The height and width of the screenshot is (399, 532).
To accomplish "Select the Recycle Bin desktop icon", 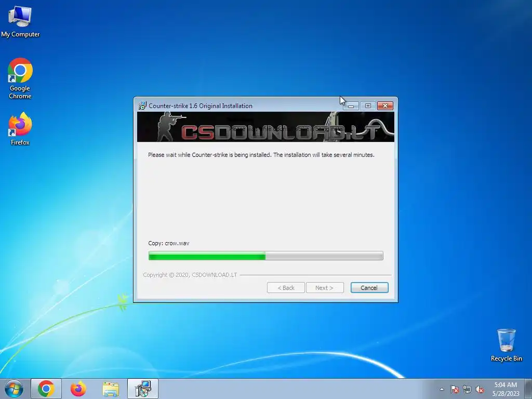I will tap(506, 345).
